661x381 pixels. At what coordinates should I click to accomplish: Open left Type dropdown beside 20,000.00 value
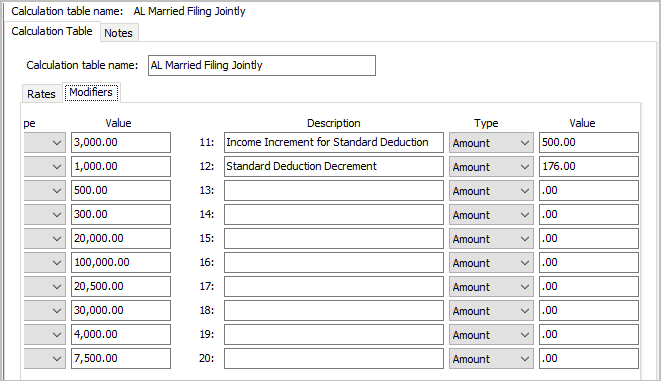[45, 239]
